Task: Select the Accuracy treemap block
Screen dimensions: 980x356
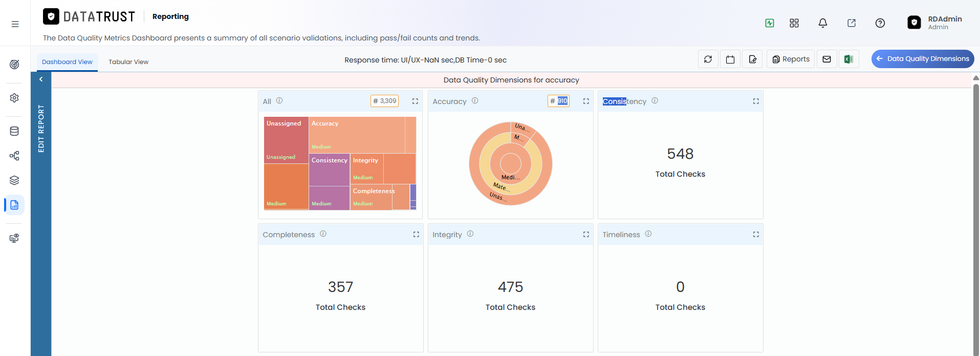Action: [x=357, y=135]
